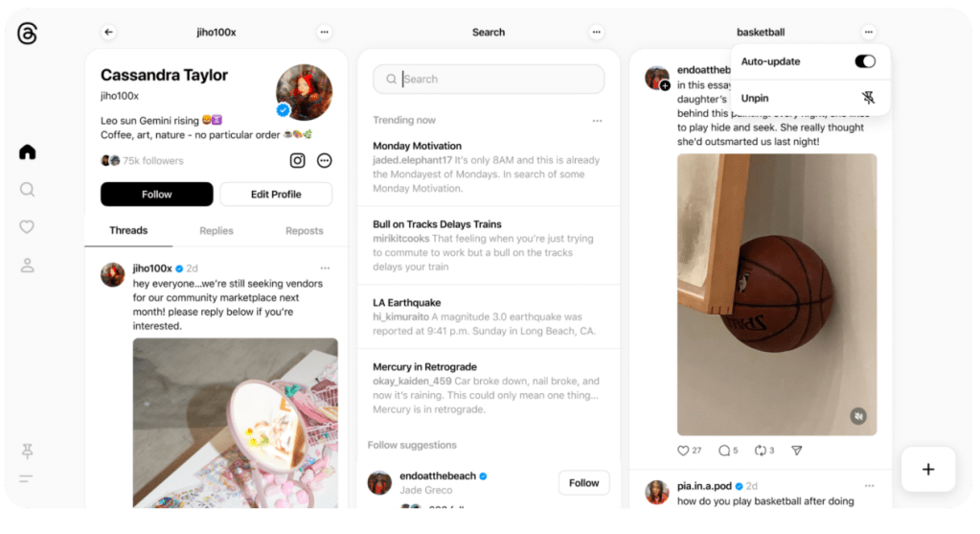Repost the basketball video post

pyautogui.click(x=760, y=451)
